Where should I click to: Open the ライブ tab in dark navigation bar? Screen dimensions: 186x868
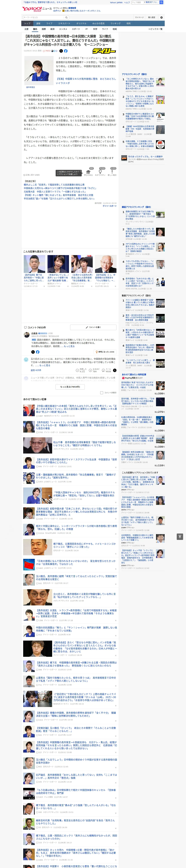pyautogui.click(x=49, y=24)
